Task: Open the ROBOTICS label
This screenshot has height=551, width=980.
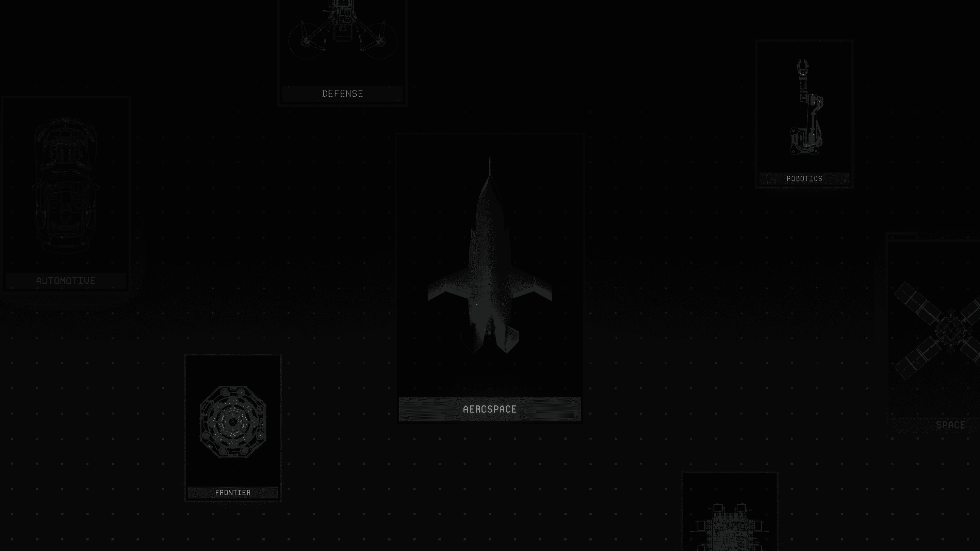Action: click(804, 178)
